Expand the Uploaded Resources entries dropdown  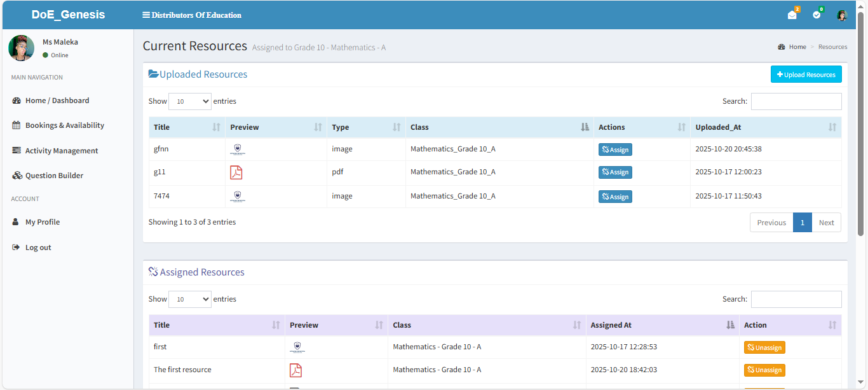point(189,101)
